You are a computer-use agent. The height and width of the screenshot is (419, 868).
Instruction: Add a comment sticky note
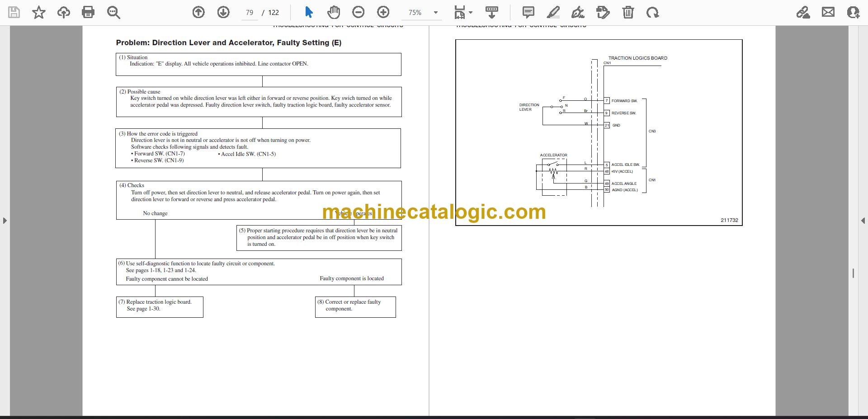(x=528, y=12)
